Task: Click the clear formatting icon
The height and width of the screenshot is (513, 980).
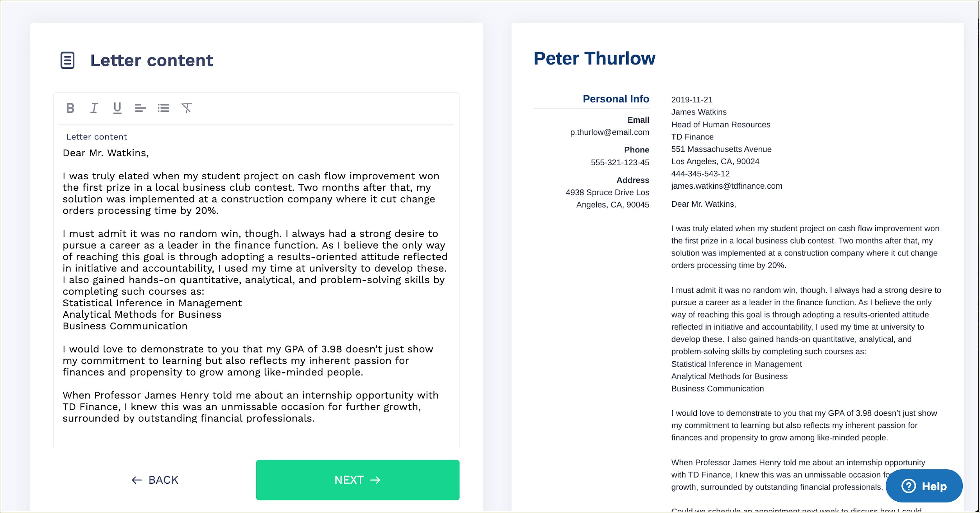Action: (x=187, y=107)
